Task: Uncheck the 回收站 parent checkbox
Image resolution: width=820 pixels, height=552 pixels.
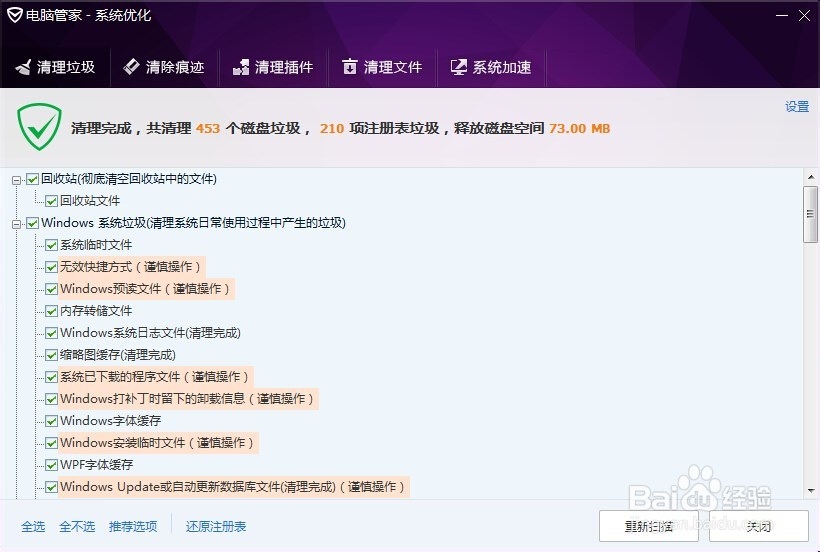Action: [32, 179]
